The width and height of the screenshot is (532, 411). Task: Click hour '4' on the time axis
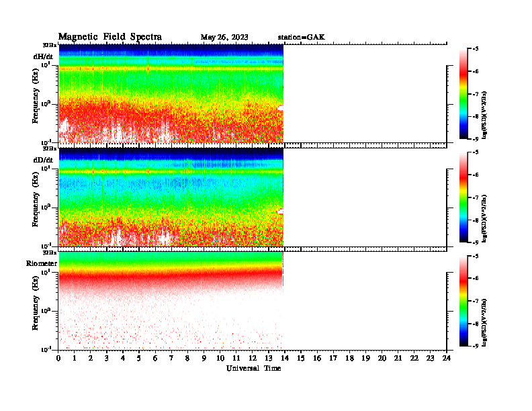click(x=123, y=359)
